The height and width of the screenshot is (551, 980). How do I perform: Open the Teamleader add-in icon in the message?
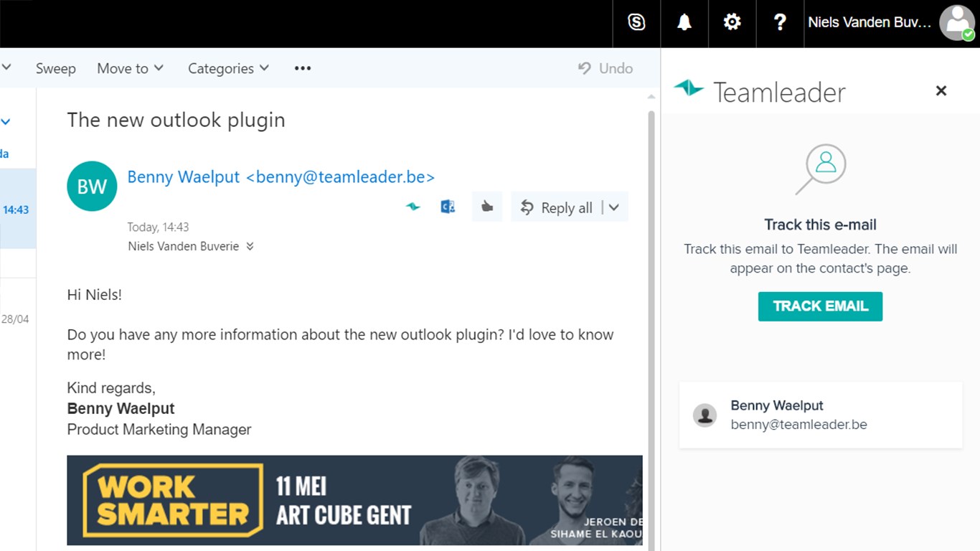(x=413, y=207)
